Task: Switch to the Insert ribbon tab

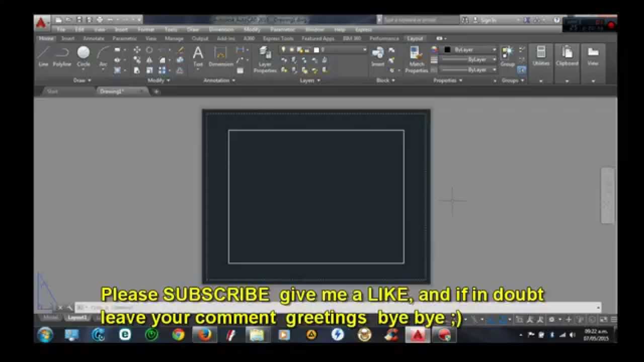Action: coord(68,39)
